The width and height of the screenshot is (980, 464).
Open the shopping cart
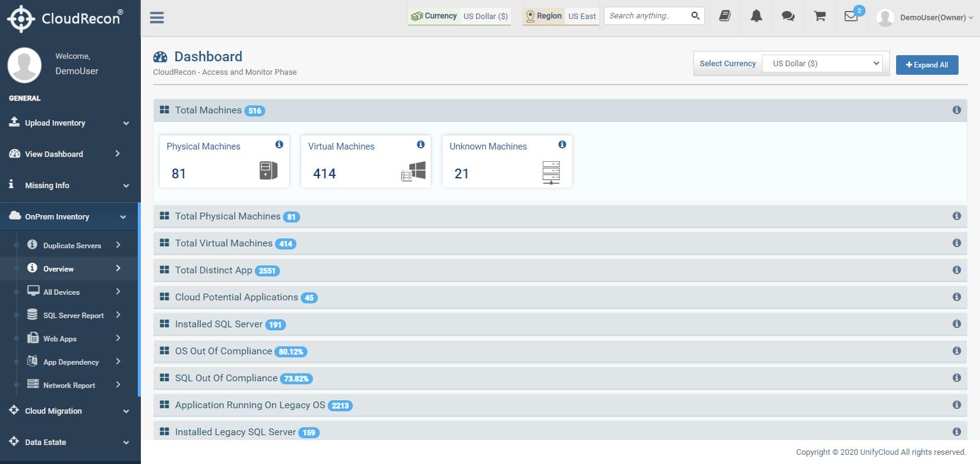820,17
